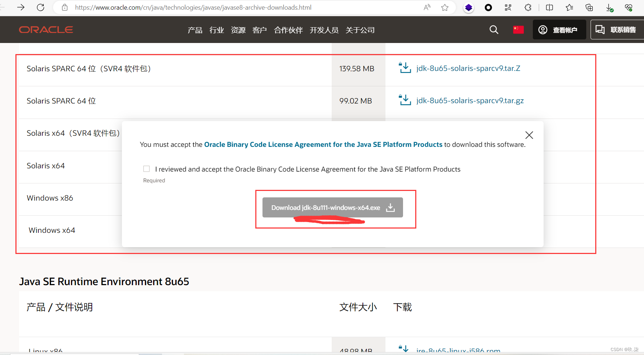Open the 开发人员 menu
This screenshot has width=644, height=355.
324,30
